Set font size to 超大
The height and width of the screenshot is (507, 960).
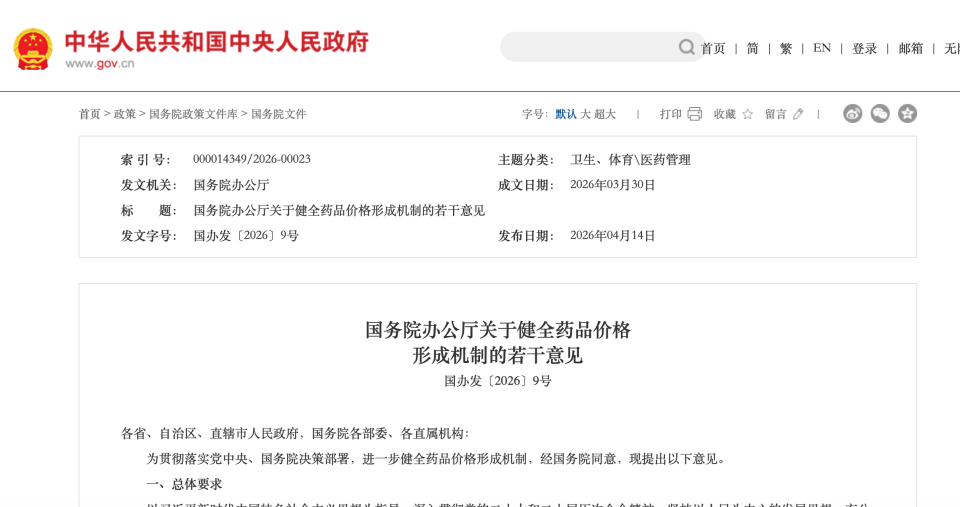point(605,114)
